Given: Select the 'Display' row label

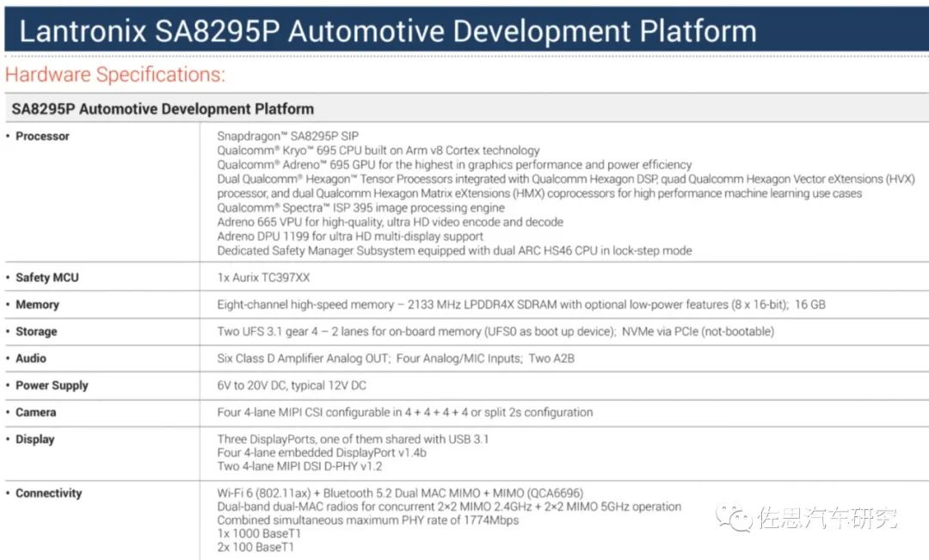Looking at the screenshot, I should tap(35, 440).
